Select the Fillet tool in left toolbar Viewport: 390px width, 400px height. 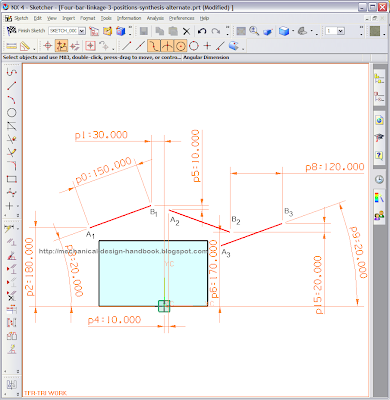click(x=12, y=166)
